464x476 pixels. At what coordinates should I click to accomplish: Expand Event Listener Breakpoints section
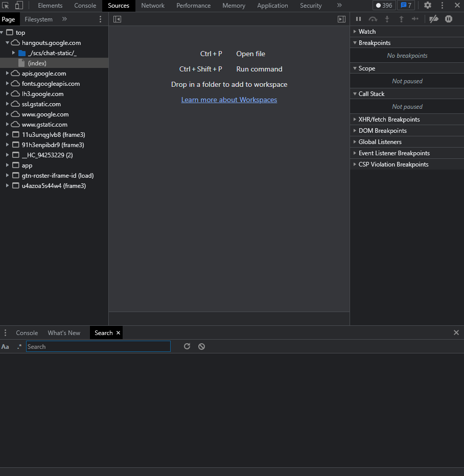tap(355, 153)
